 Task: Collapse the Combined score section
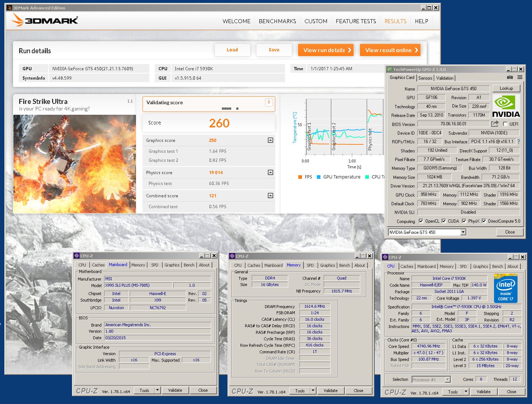[270, 195]
